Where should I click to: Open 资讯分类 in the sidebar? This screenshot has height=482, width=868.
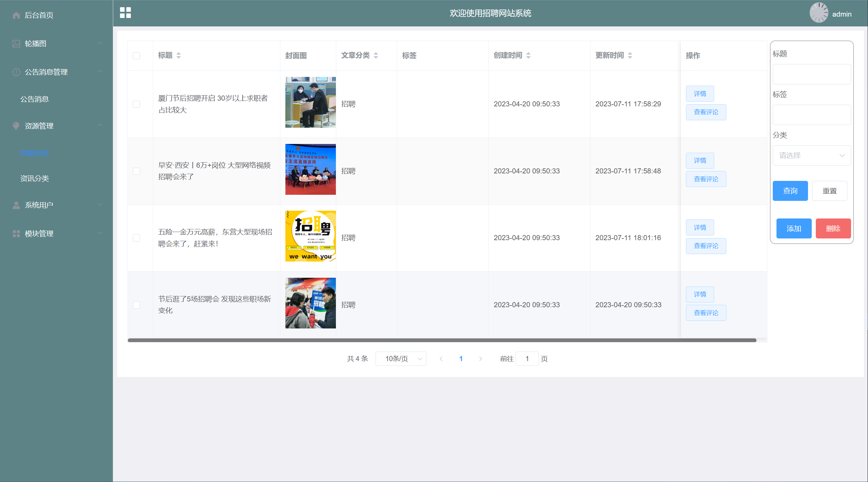coord(35,179)
